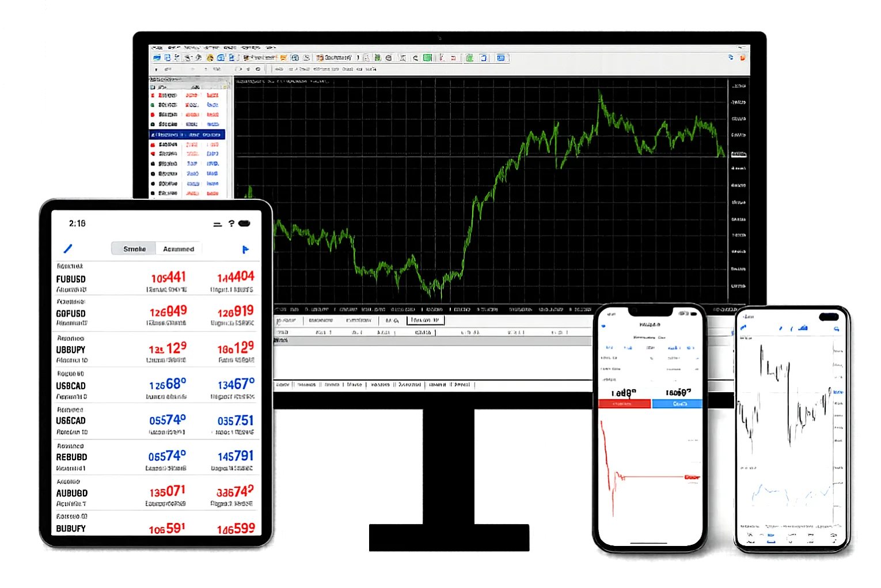Select the "Smoke" segment on the tablet
This screenshot has width=881, height=588.
click(x=134, y=249)
